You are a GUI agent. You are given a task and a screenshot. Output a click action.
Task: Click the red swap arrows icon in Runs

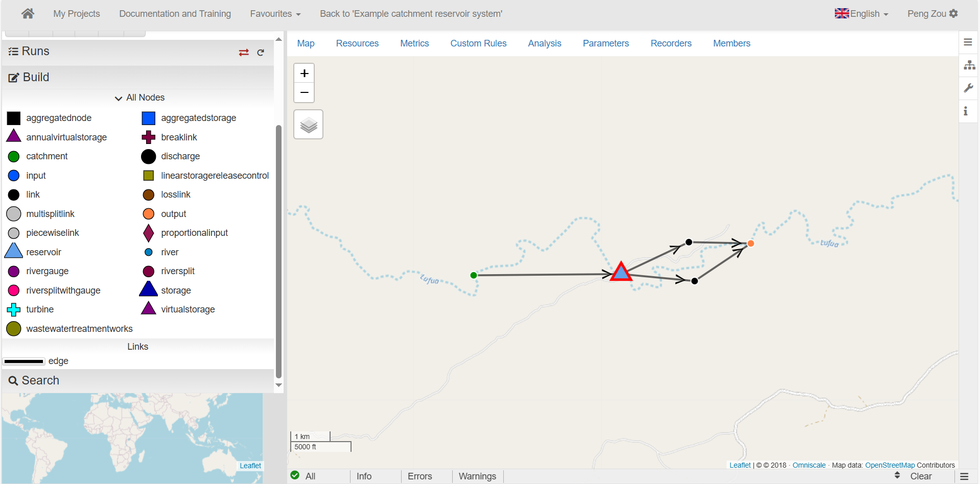point(244,53)
